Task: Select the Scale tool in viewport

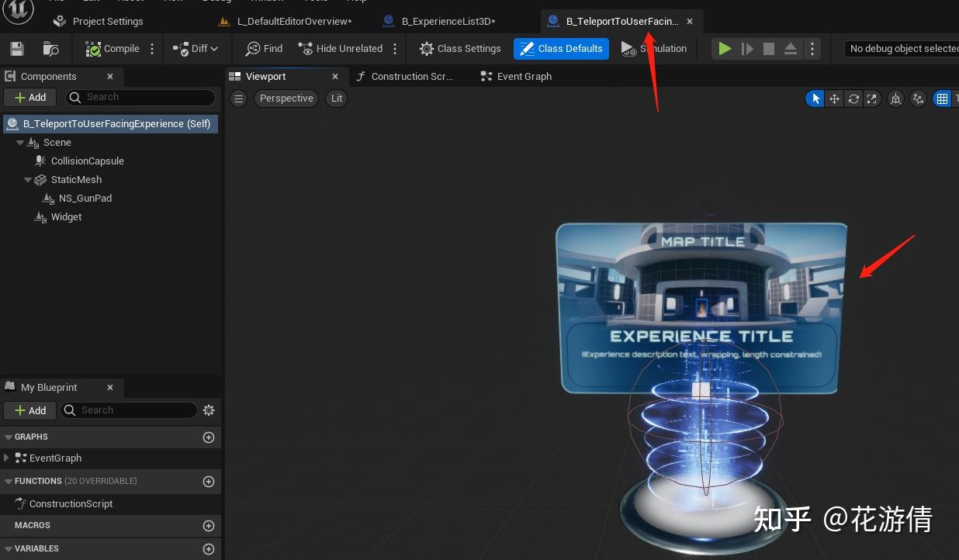Action: click(x=871, y=99)
